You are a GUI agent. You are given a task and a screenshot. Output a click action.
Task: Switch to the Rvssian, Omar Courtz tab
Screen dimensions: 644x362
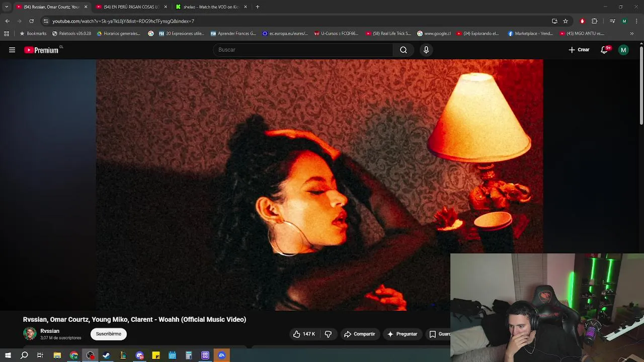pyautogui.click(x=51, y=7)
